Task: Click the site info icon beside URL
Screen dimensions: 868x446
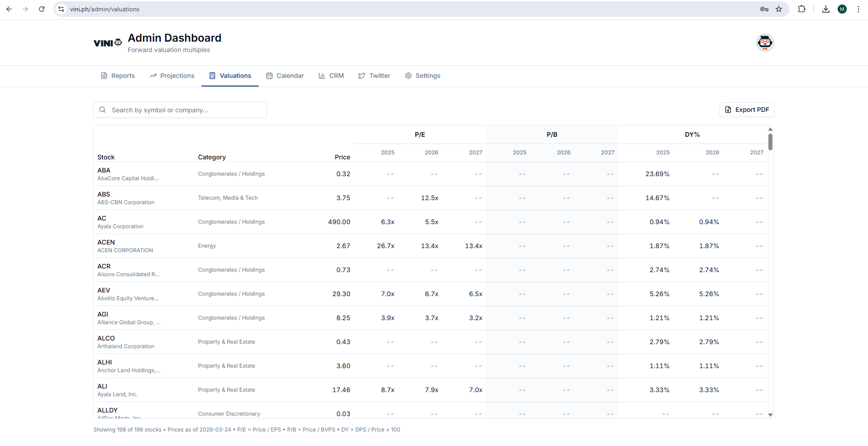Action: point(62,9)
